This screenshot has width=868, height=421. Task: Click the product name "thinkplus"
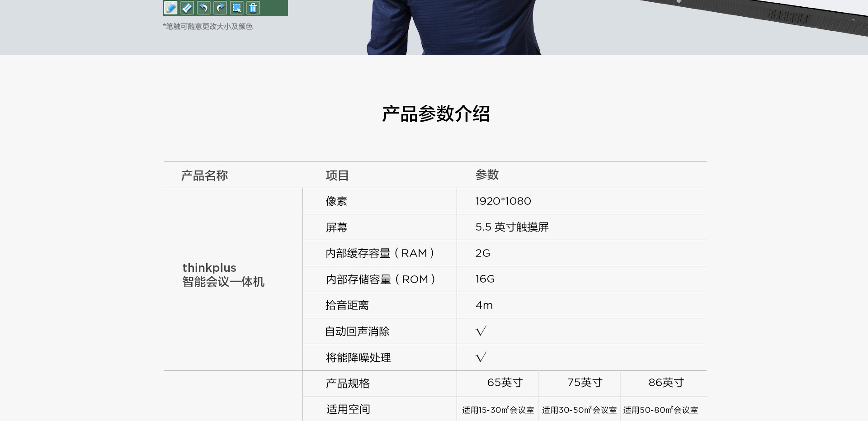209,268
